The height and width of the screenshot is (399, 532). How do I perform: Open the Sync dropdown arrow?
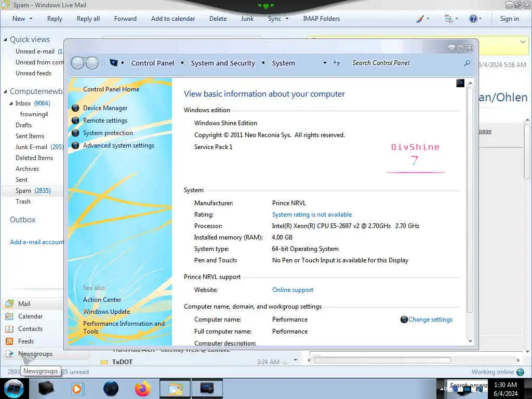[287, 19]
